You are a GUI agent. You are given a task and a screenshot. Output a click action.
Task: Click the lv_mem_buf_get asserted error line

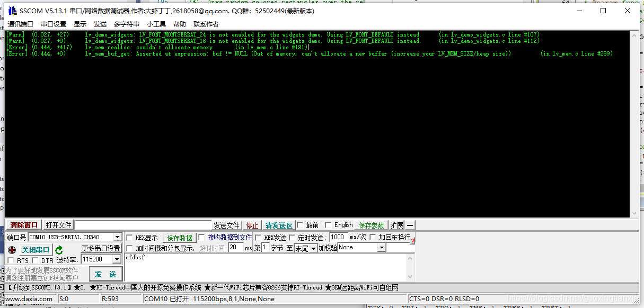tap(310, 54)
